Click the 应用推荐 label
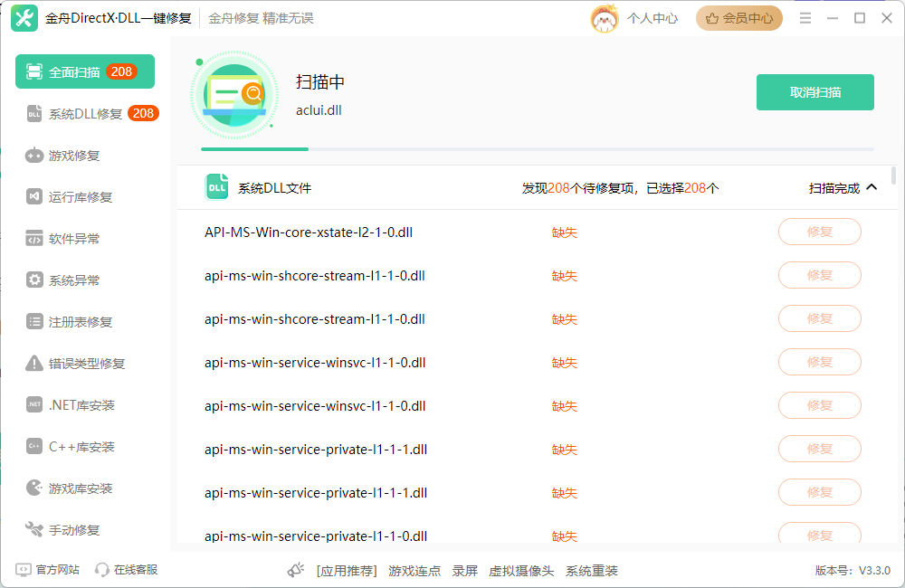 347,571
